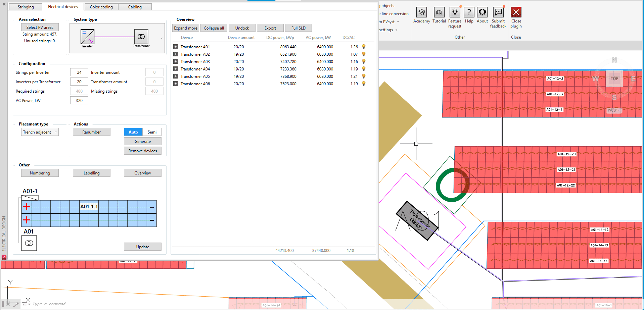The image size is (644, 310).
Task: Expand the Transformer A03 row
Action: click(176, 61)
